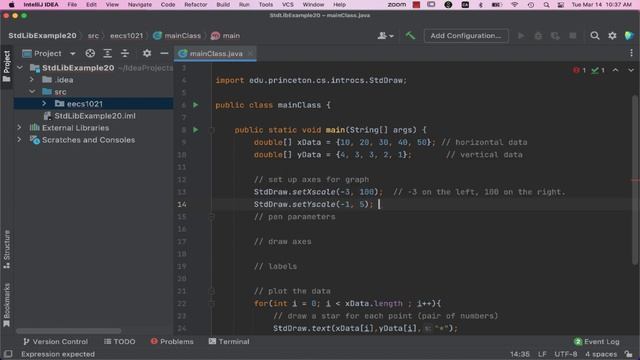Screen dimensions: 640x360
Task: Toggle the Structure sidebar tool button
Action: pyautogui.click(x=7, y=249)
